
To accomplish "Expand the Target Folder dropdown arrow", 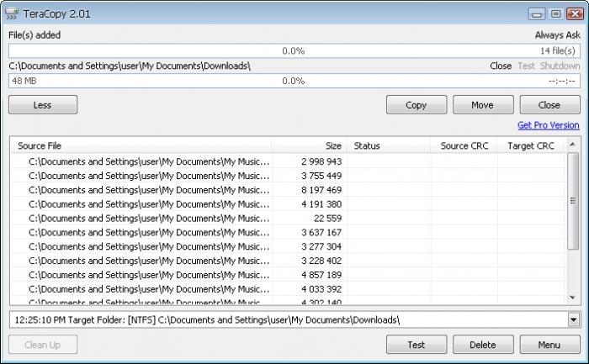I will (574, 319).
